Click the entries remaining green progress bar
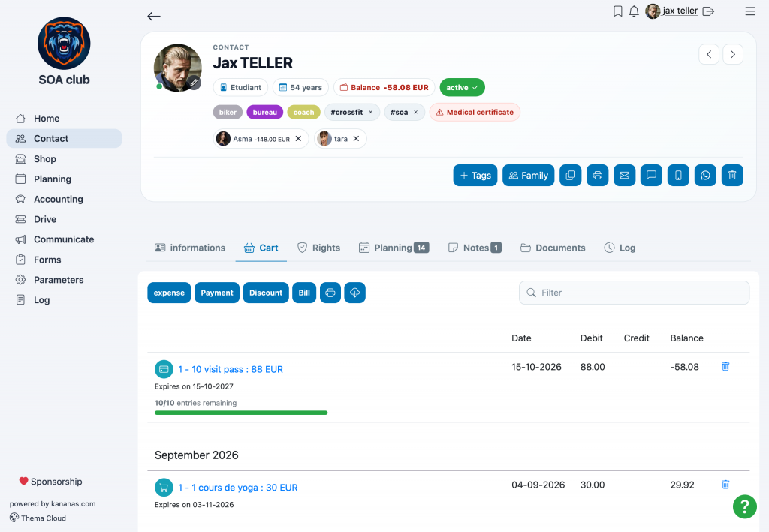This screenshot has width=769, height=532. click(241, 413)
